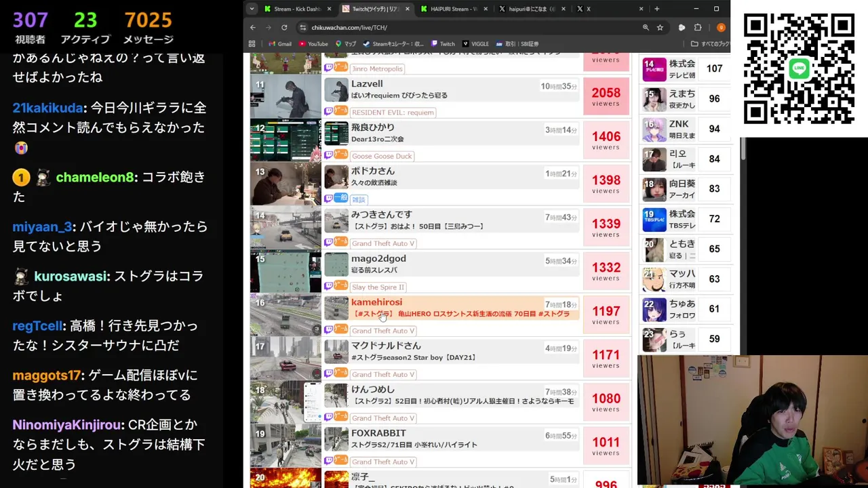Bookmark this page with the star icon
The height and width of the screenshot is (488, 868).
(x=660, y=28)
